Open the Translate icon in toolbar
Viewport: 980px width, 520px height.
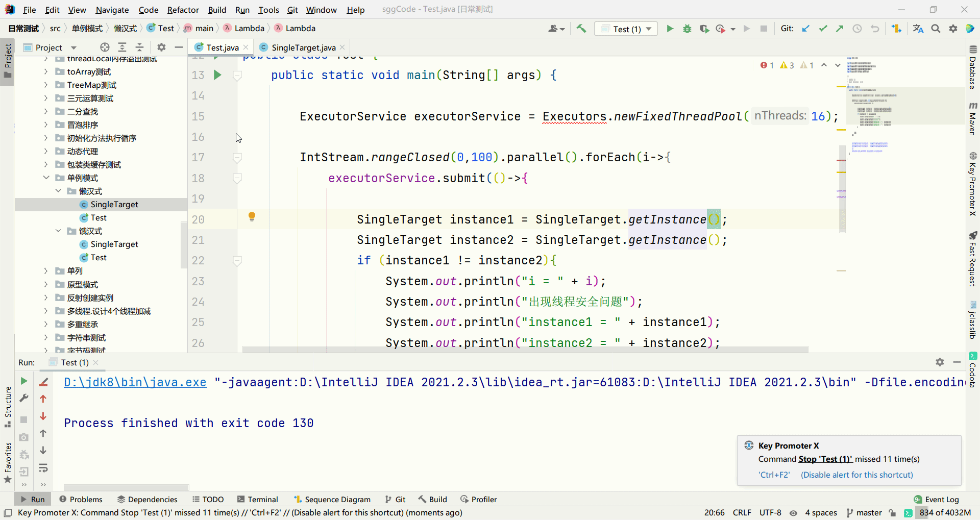pyautogui.click(x=918, y=29)
